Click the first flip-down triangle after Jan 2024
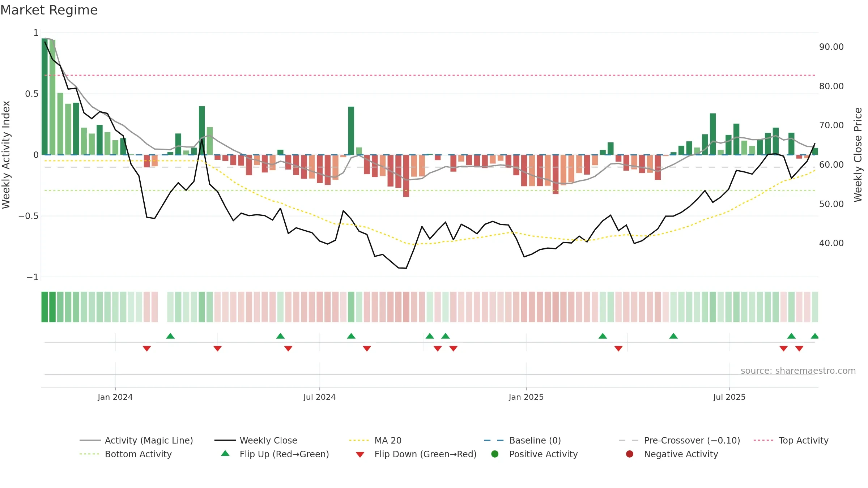The width and height of the screenshot is (868, 488). (x=146, y=348)
